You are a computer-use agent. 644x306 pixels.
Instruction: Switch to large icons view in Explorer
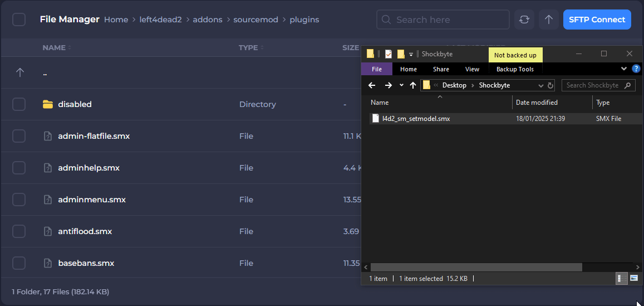634,278
